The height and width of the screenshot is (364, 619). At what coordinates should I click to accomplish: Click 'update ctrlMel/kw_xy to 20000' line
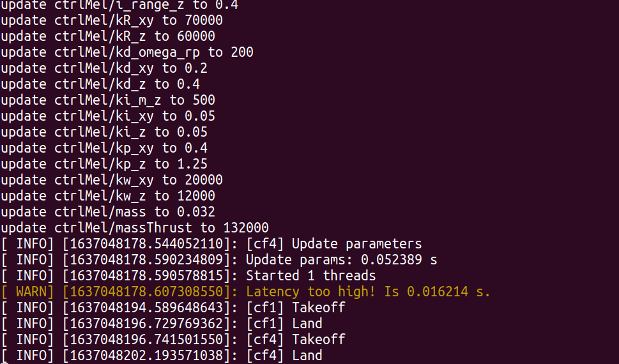click(x=112, y=180)
